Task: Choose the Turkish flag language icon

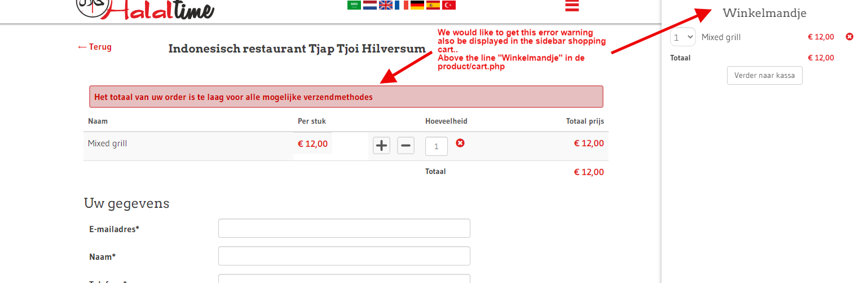Action: 449,5
